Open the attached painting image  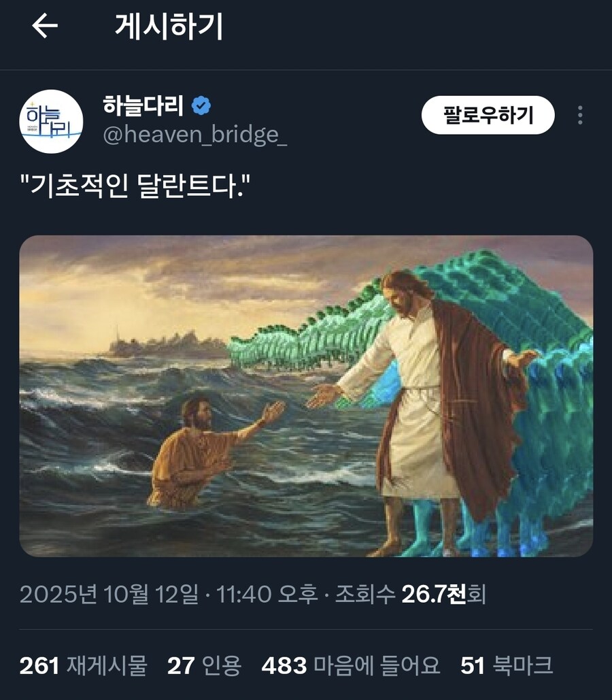[x=306, y=396]
